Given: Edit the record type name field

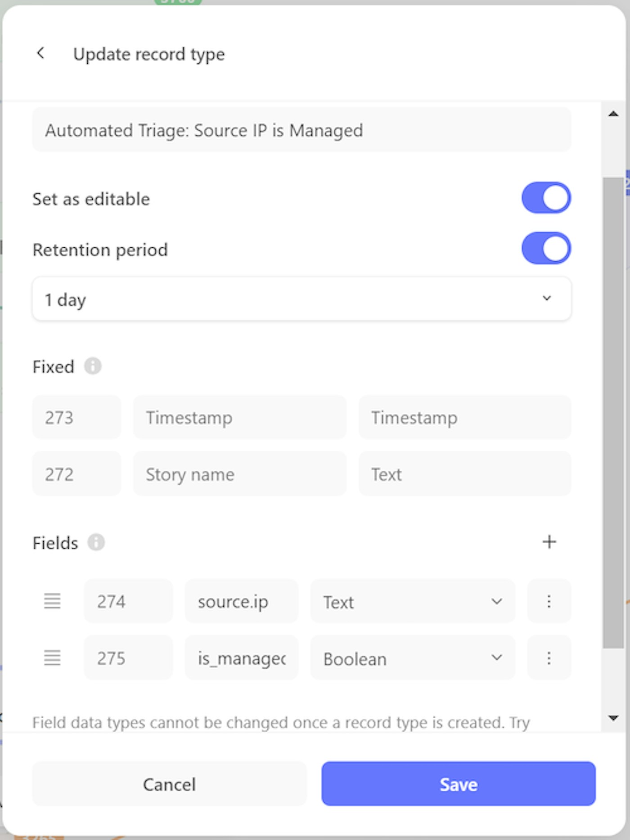Looking at the screenshot, I should (x=301, y=130).
